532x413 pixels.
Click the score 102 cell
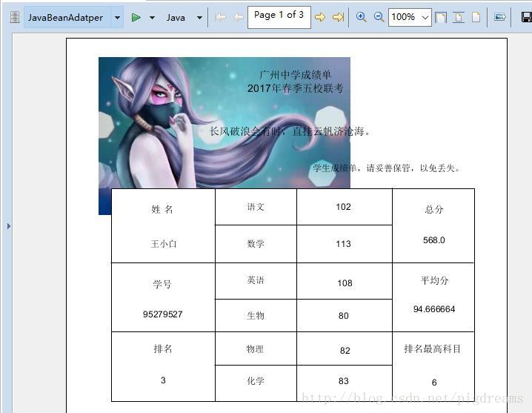pos(343,207)
